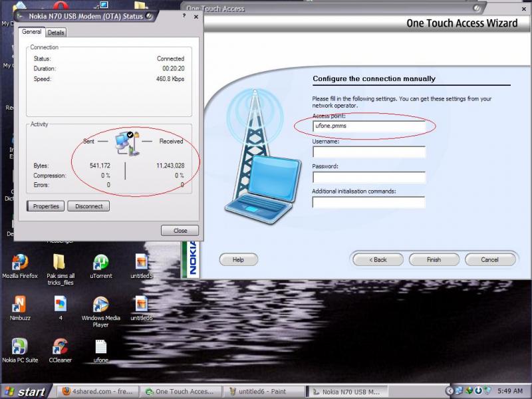Open the untitled6 image file

coord(142,308)
